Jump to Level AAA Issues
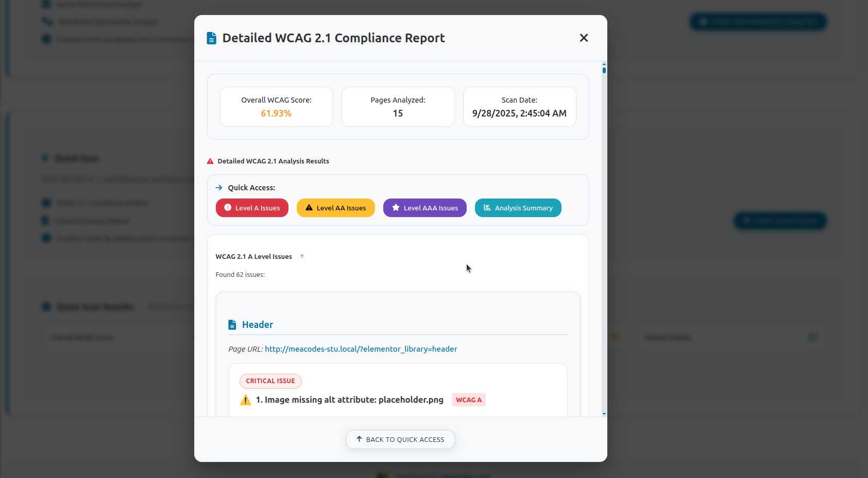 [424, 208]
